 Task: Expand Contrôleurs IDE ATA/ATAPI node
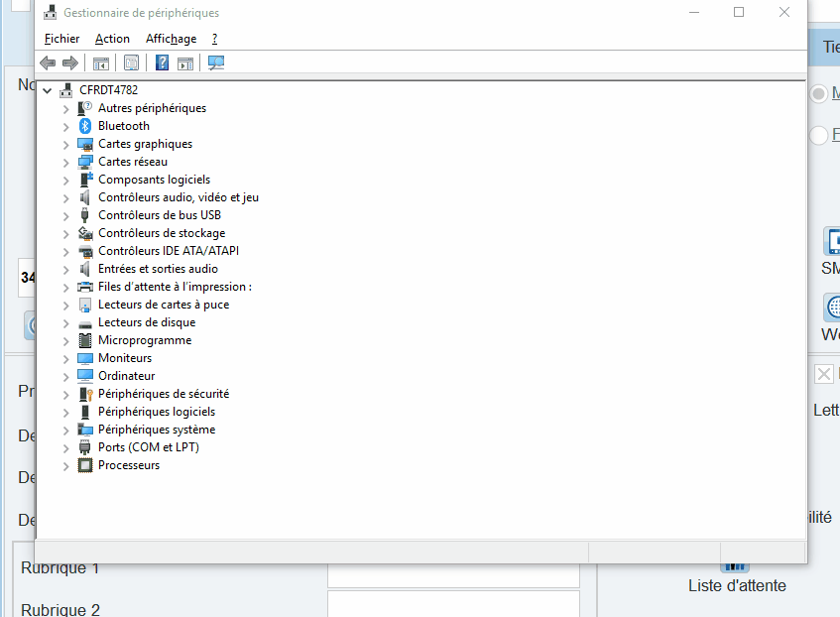point(65,252)
